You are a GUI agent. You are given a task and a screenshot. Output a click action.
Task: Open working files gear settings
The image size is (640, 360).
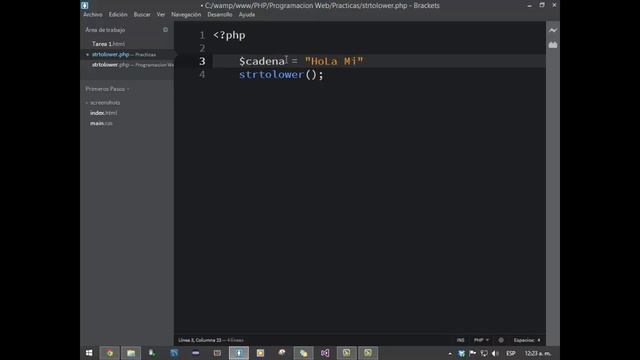click(x=165, y=30)
